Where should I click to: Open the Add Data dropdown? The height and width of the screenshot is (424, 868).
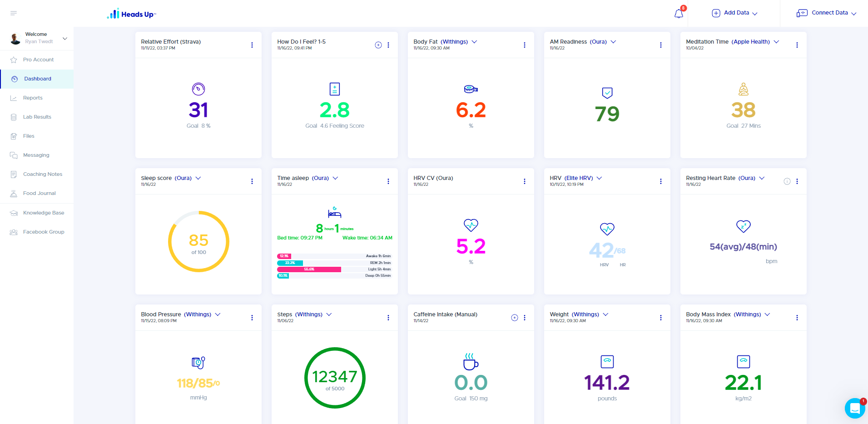[x=734, y=13]
